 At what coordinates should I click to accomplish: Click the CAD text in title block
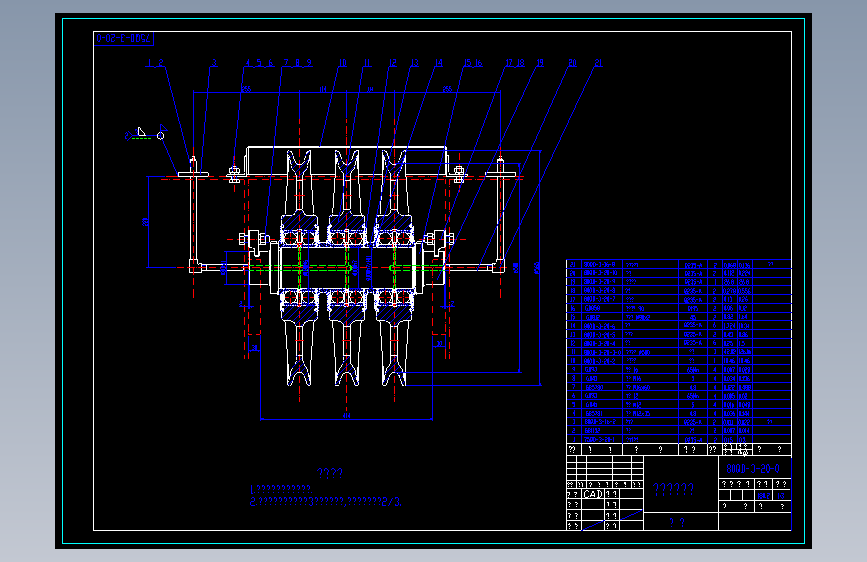593,494
